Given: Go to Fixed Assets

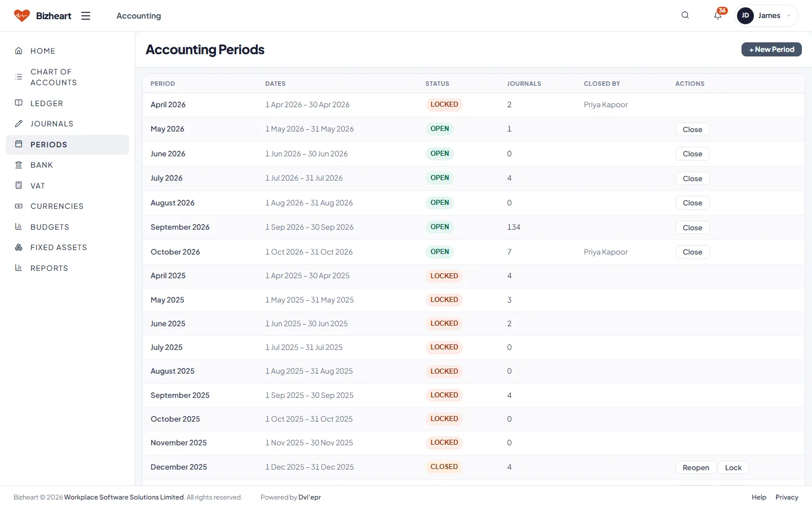Looking at the screenshot, I should click(67, 247).
